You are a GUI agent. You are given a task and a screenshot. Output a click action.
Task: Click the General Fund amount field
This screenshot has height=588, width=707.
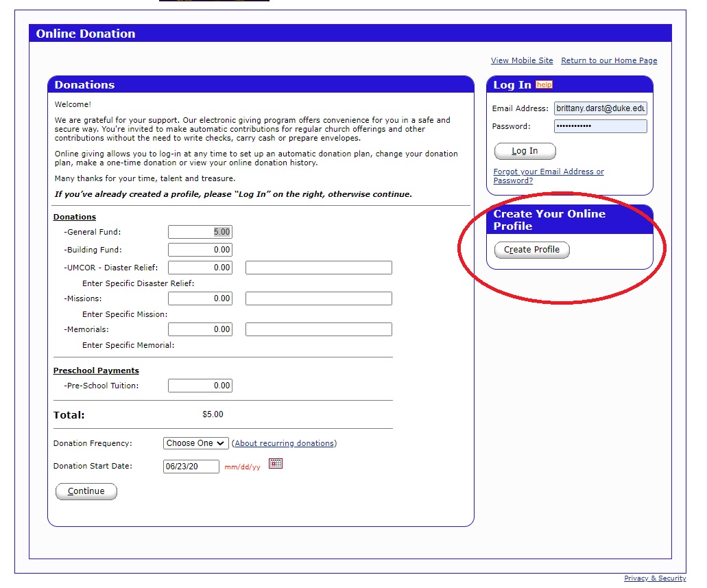(x=200, y=233)
